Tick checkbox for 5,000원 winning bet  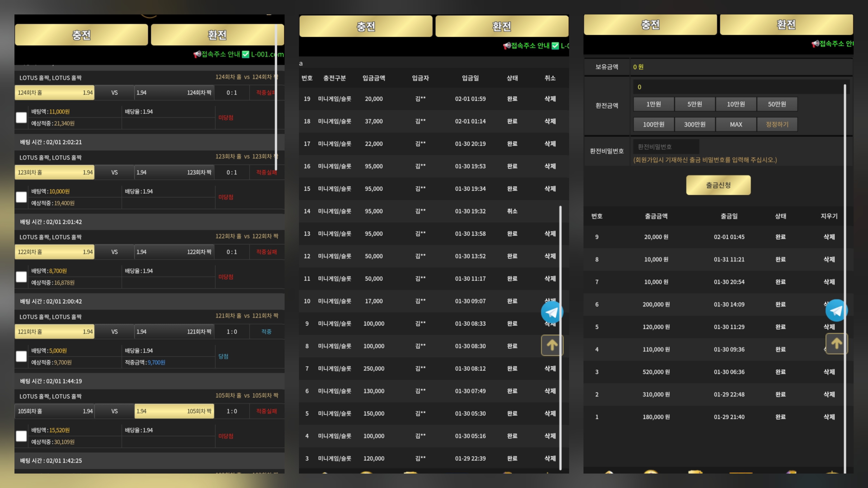[21, 356]
